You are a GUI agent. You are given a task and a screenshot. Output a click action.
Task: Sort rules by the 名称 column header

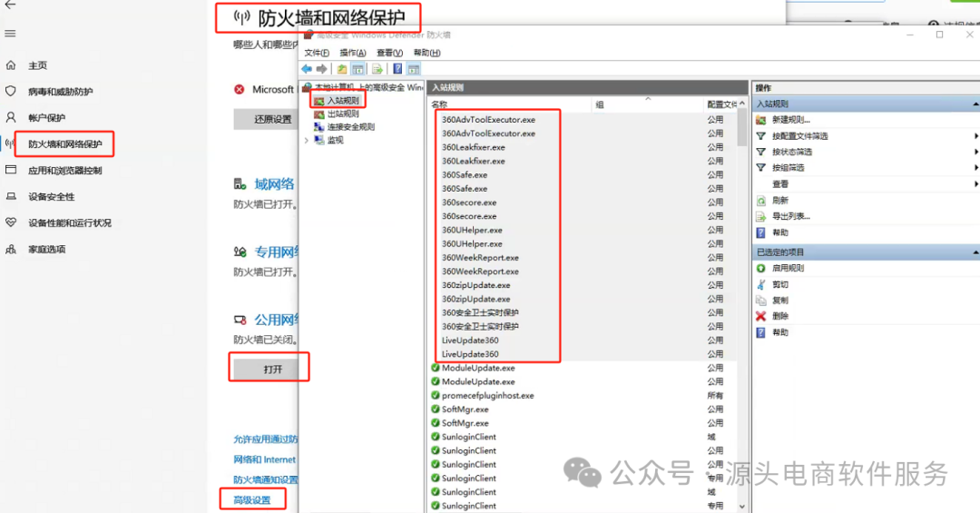pos(510,104)
